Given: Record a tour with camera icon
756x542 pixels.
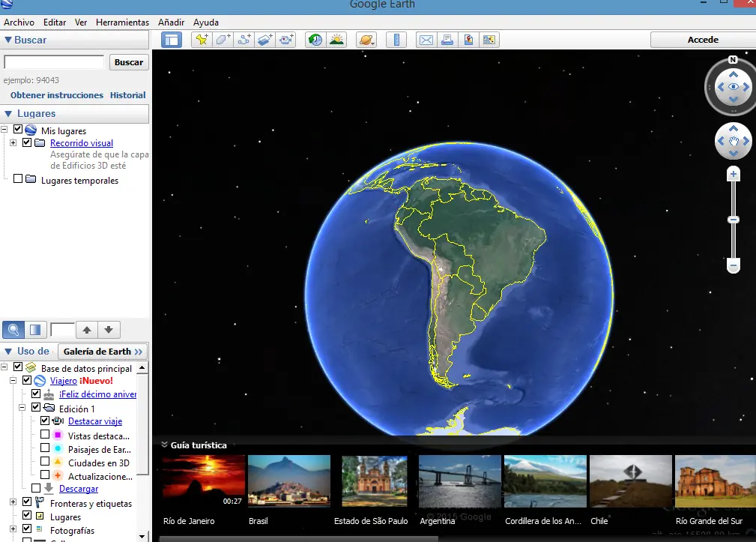Looking at the screenshot, I should (x=286, y=40).
